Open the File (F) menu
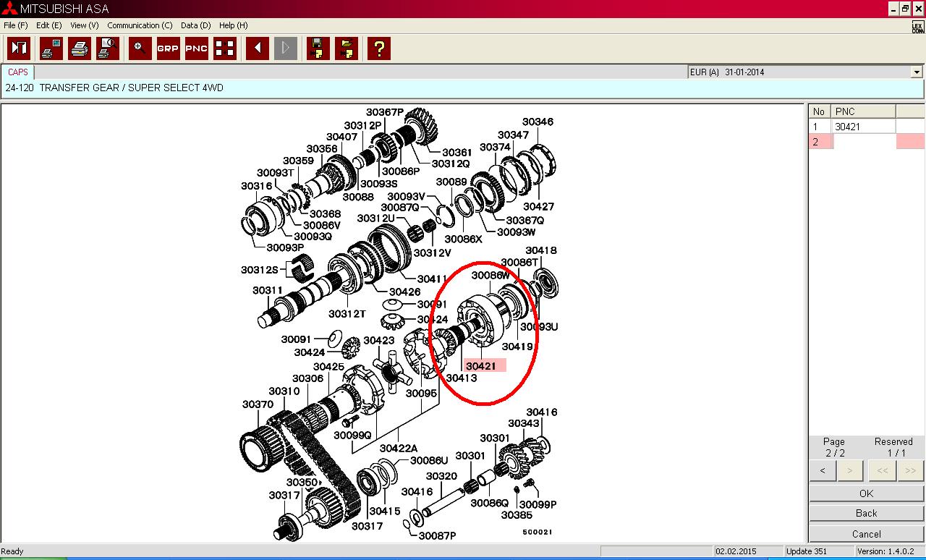Viewport: 926px width, 560px height. (x=15, y=25)
